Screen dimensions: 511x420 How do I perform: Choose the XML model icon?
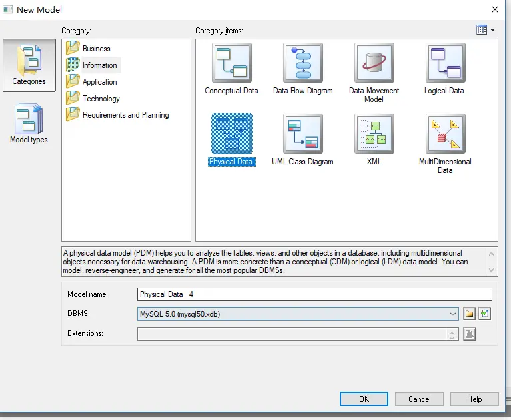pos(374,134)
